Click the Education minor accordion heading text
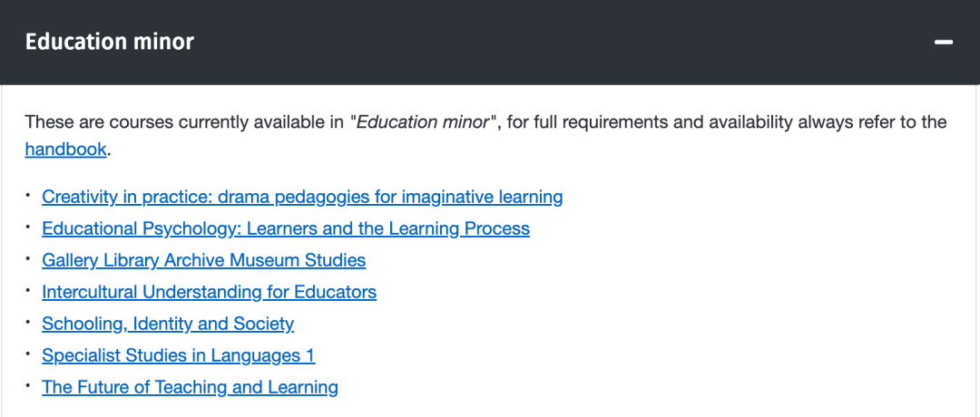 [109, 42]
